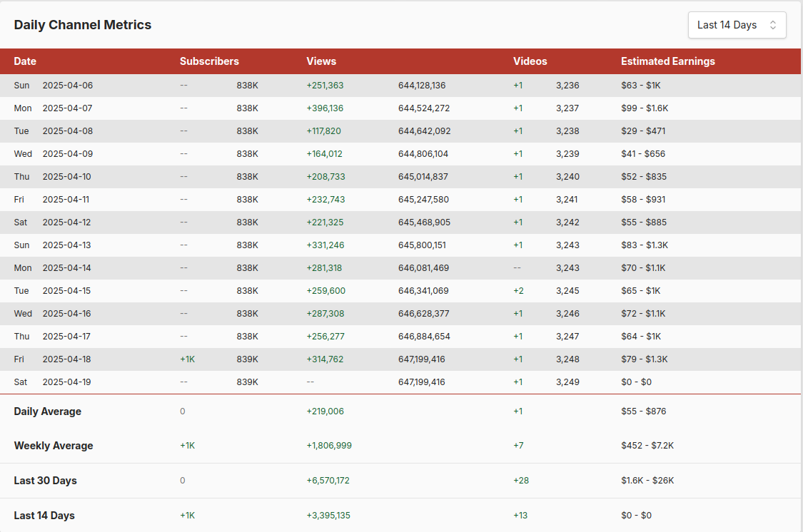The width and height of the screenshot is (803, 532).
Task: Click the "Daily Average" row label
Action: point(48,411)
